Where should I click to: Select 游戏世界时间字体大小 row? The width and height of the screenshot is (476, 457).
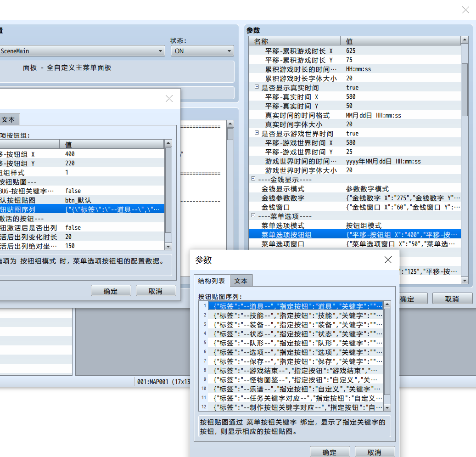tap(354, 170)
